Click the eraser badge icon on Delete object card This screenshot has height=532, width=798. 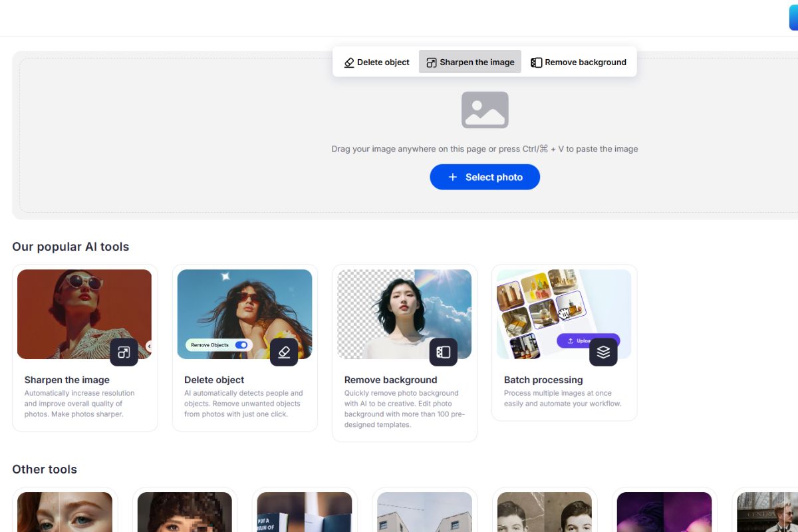click(284, 352)
